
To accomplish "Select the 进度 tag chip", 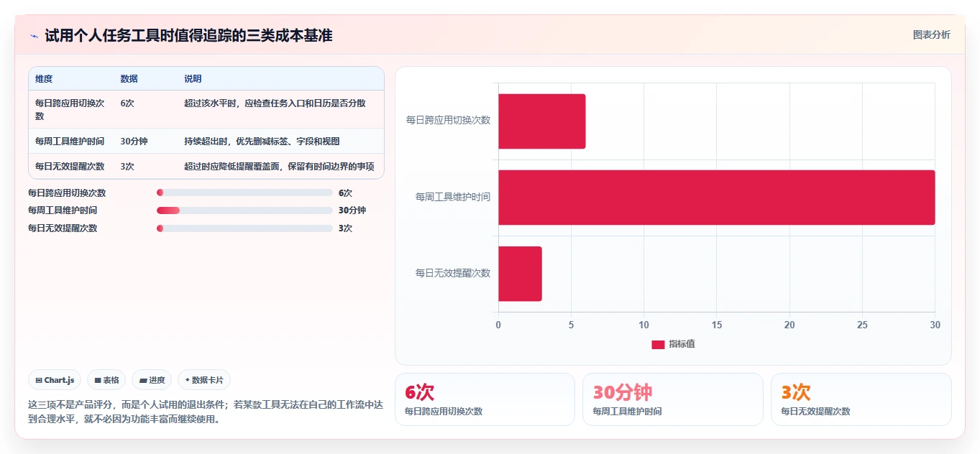I will (152, 380).
